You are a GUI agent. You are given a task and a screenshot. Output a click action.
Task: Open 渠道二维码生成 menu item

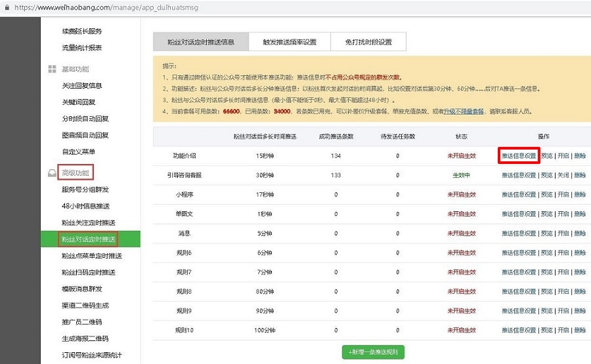point(85,305)
